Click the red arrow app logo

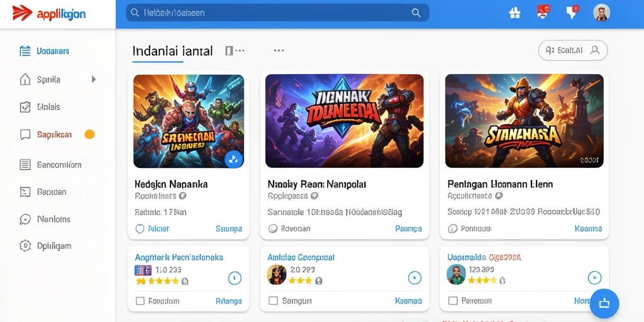pyautogui.click(x=22, y=13)
